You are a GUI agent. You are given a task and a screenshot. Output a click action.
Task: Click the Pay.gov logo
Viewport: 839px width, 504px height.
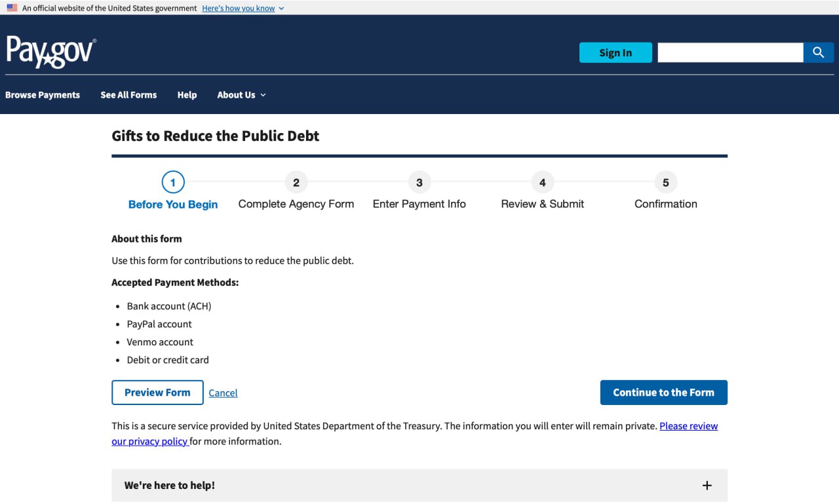click(x=51, y=52)
